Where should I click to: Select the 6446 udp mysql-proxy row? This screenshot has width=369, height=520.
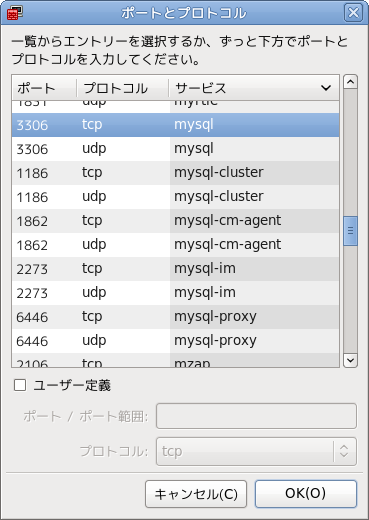175,341
